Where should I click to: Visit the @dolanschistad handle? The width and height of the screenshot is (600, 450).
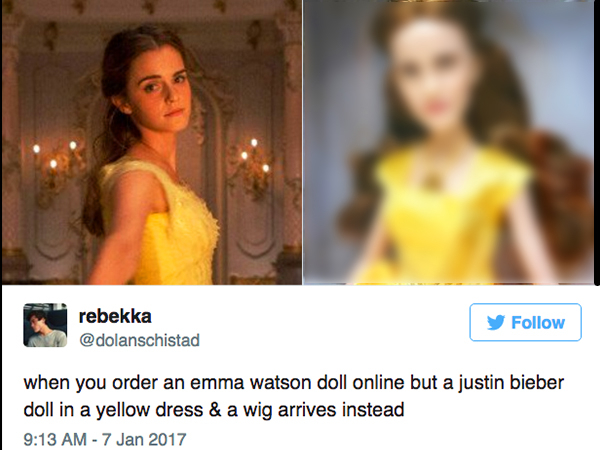tap(139, 340)
